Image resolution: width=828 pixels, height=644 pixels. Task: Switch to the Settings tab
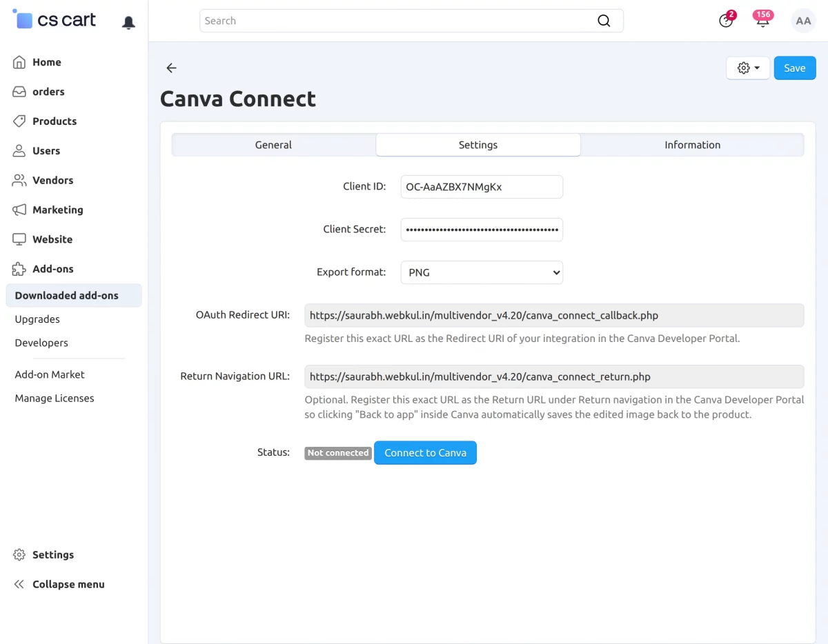pyautogui.click(x=478, y=145)
